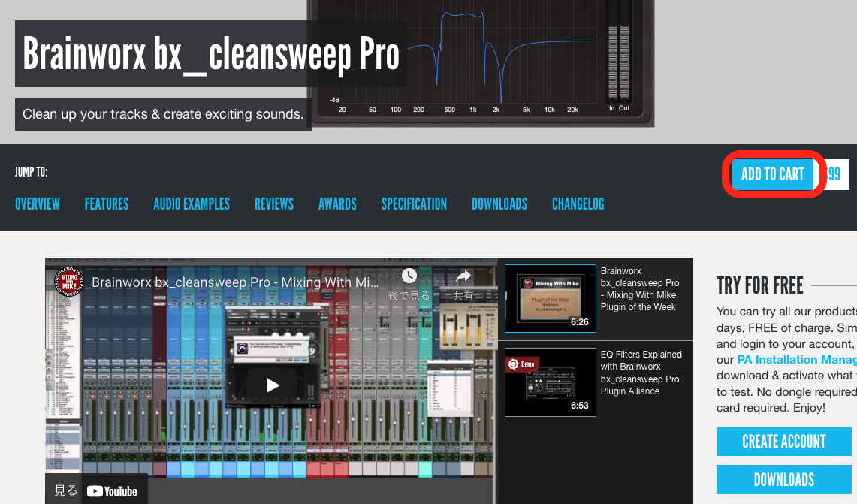The image size is (857, 504).
Task: Click the plugin frequency response graph image
Action: (x=481, y=63)
